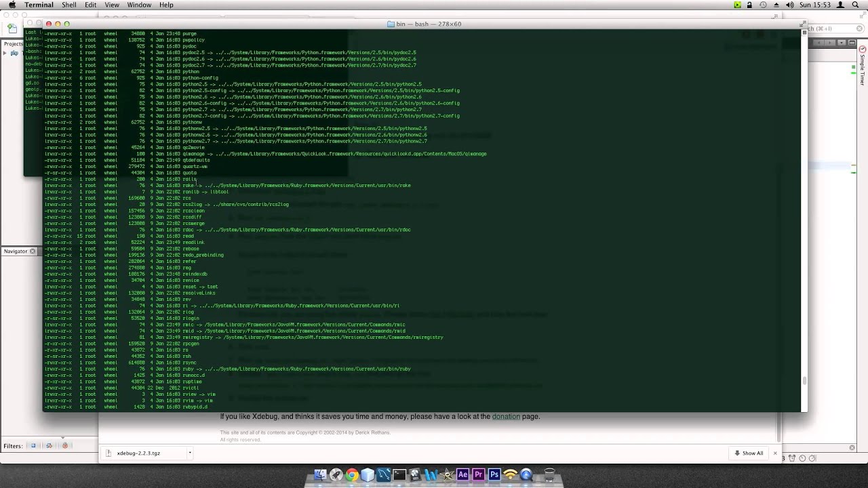This screenshot has width=868, height=488.
Task: Click second Filters icon in Navigator
Action: tap(49, 445)
